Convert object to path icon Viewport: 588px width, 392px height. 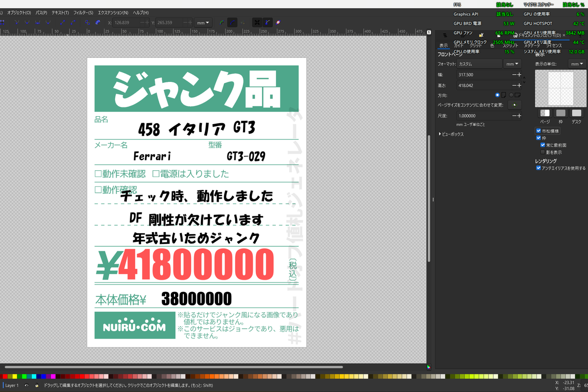pyautogui.click(x=87, y=23)
